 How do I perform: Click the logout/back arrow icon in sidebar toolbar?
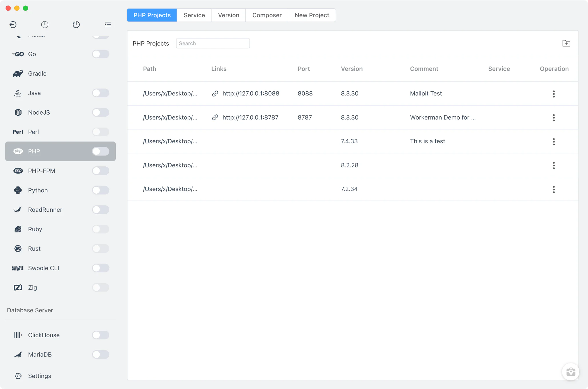pyautogui.click(x=13, y=25)
